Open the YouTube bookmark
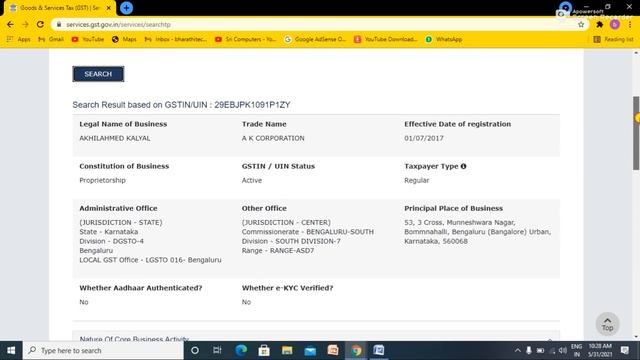This screenshot has height=360, width=640. tap(88, 39)
